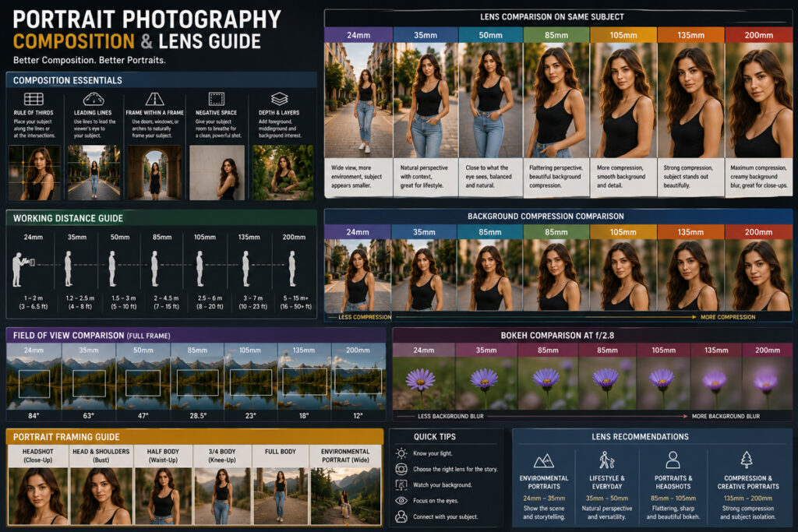Open the Headshot close-up framing photo
The height and width of the screenshot is (532, 798).
(x=38, y=496)
